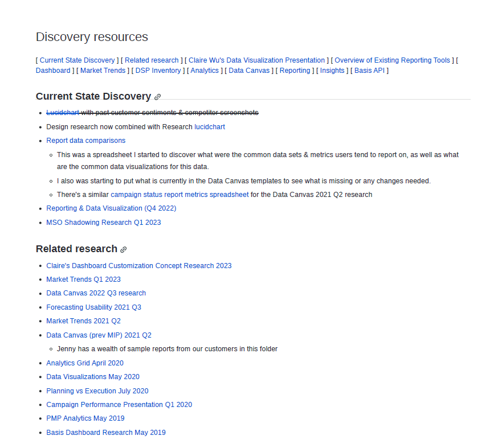
Task: Open Analytics Grid April 2020 link
Action: pyautogui.click(x=84, y=363)
